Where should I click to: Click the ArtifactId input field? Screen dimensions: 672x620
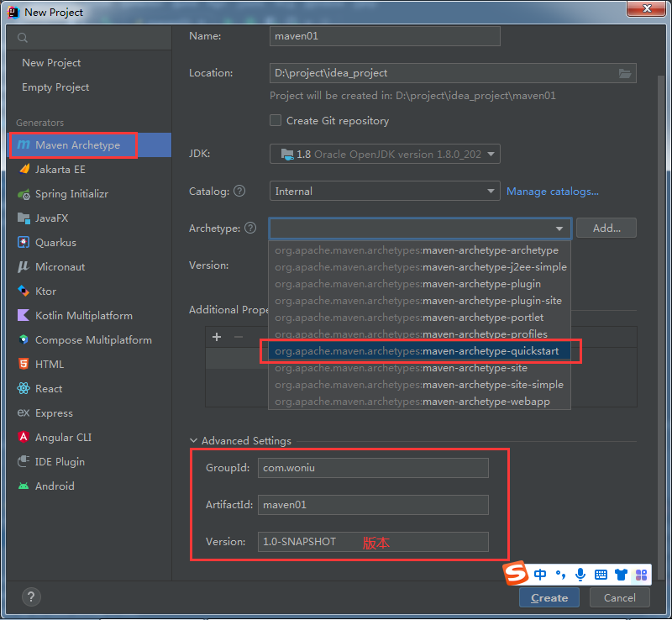373,505
